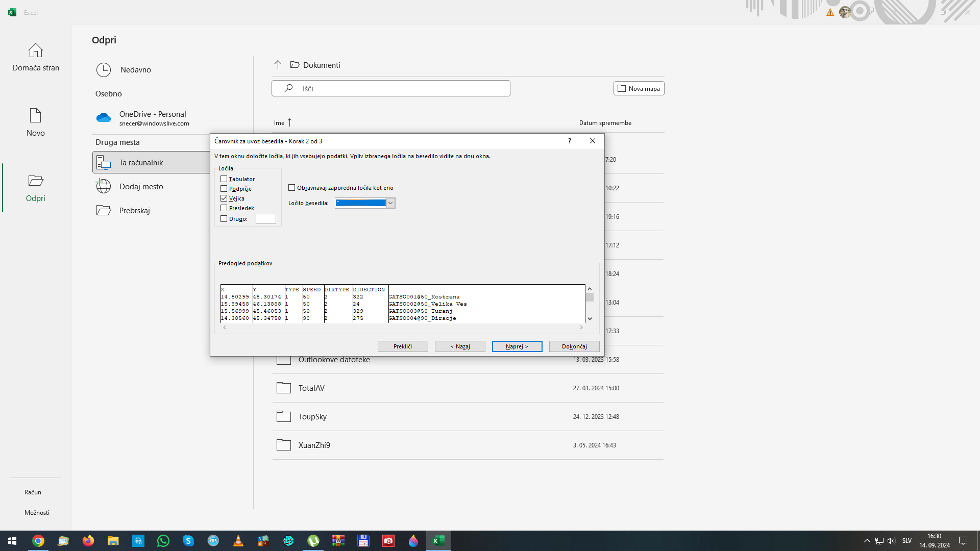Open uTorrent from the taskbar
The image size is (980, 551).
pos(313,541)
